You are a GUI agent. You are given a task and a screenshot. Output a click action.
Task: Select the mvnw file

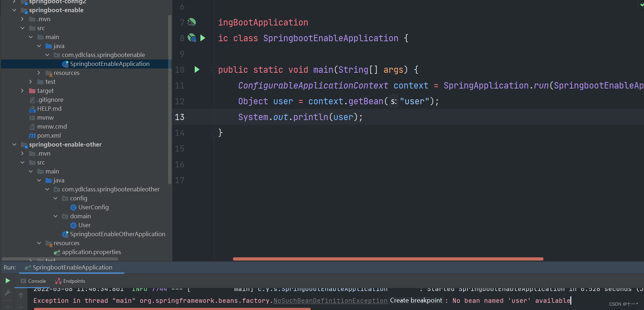tap(45, 118)
